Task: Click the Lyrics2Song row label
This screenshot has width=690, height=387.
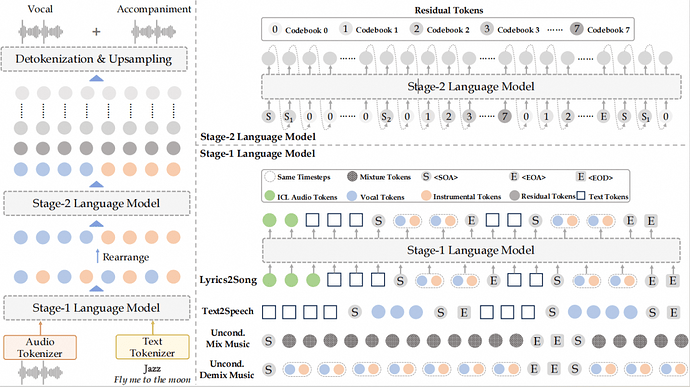Action: (228, 280)
